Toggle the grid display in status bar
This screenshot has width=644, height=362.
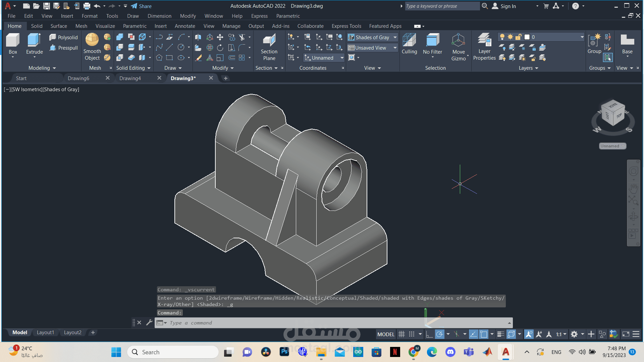coord(401,334)
